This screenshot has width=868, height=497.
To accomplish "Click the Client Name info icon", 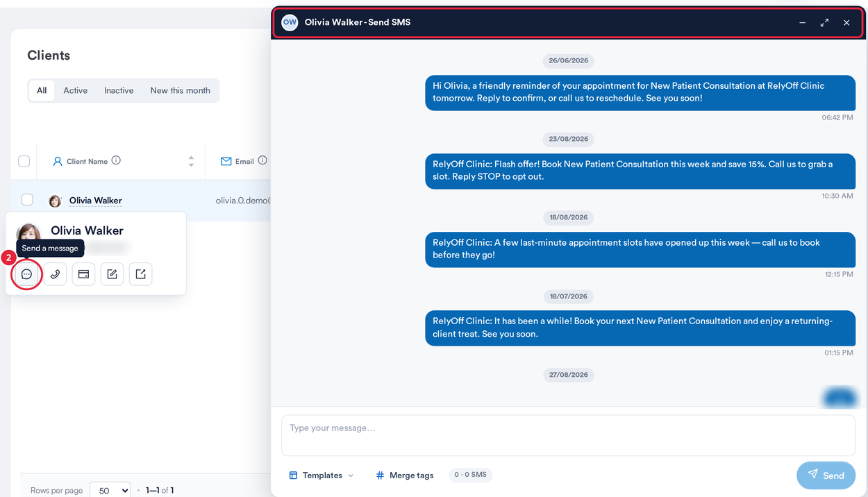I will [116, 160].
